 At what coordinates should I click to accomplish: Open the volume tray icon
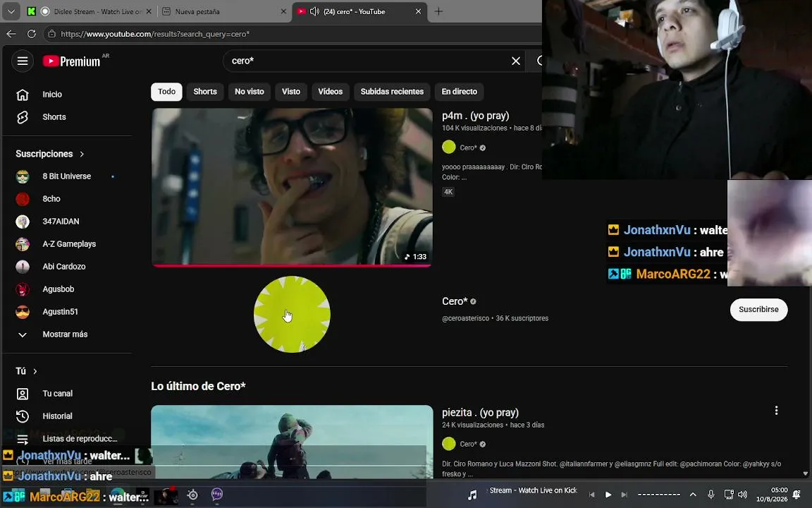coord(743,495)
